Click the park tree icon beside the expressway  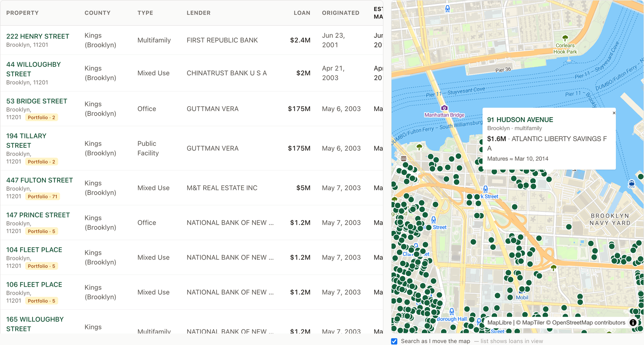[x=553, y=268]
